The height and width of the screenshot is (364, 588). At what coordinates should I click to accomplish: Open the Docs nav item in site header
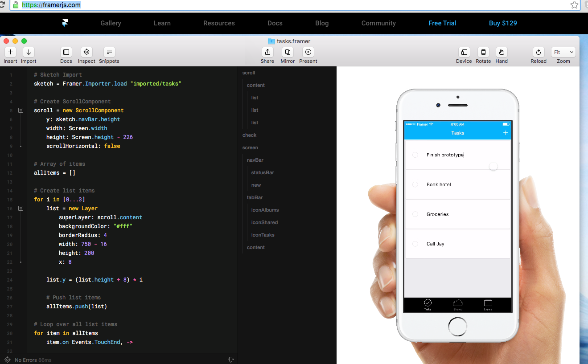pyautogui.click(x=275, y=23)
